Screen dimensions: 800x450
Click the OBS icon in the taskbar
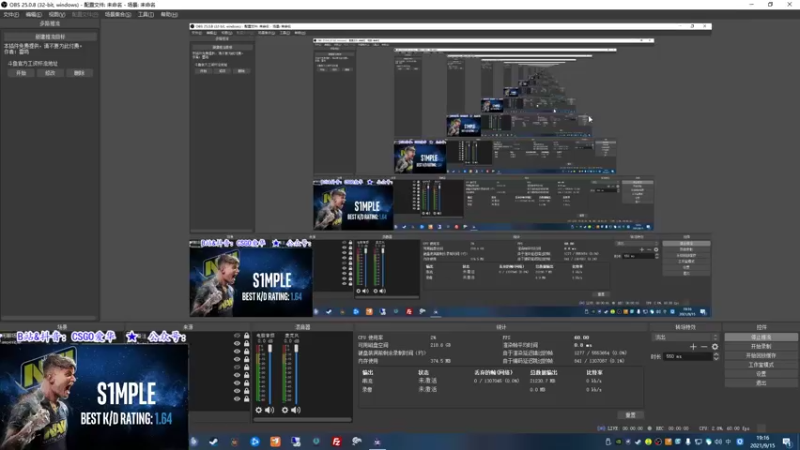pyautogui.click(x=377, y=442)
